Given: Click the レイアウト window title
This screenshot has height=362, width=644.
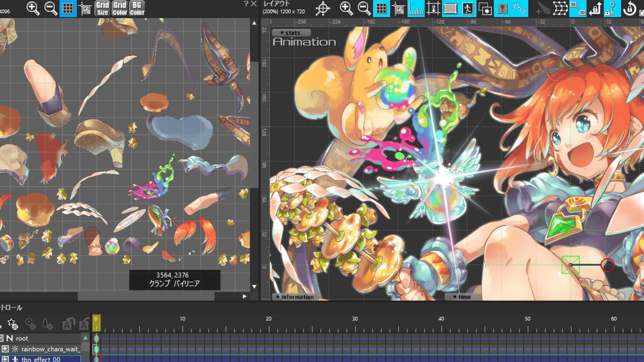Looking at the screenshot, I should (x=277, y=4).
